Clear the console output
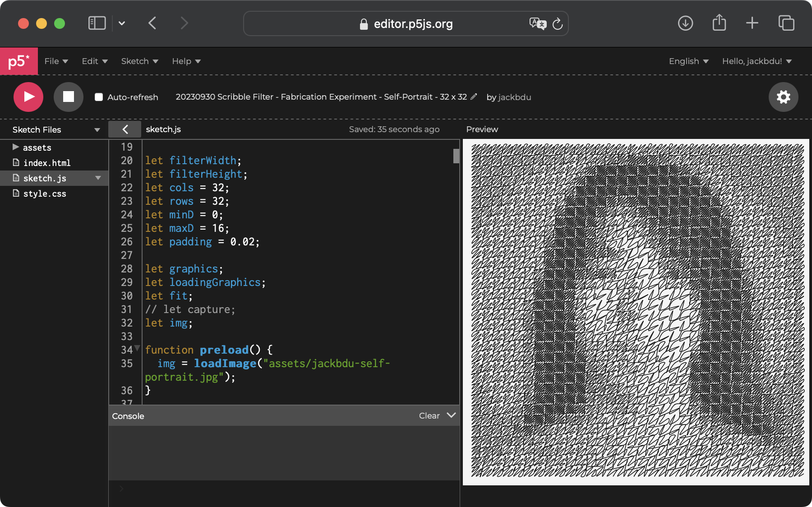The width and height of the screenshot is (812, 507). coord(429,416)
